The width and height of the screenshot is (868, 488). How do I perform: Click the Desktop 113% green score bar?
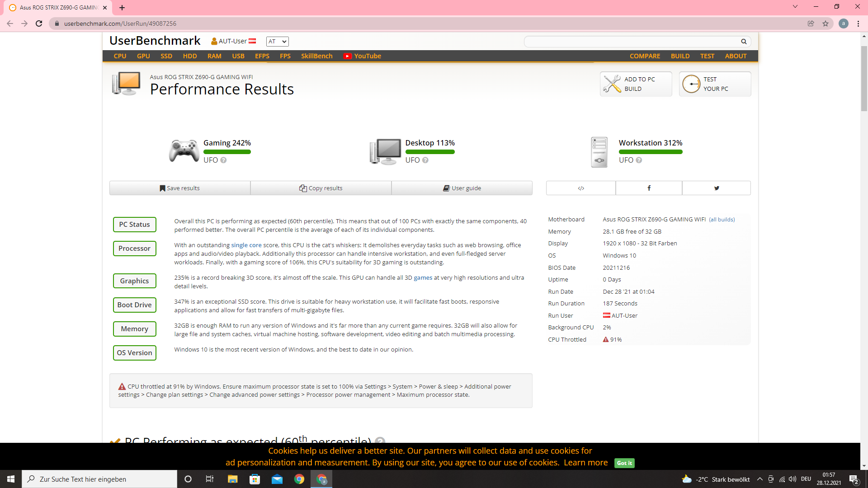click(429, 152)
